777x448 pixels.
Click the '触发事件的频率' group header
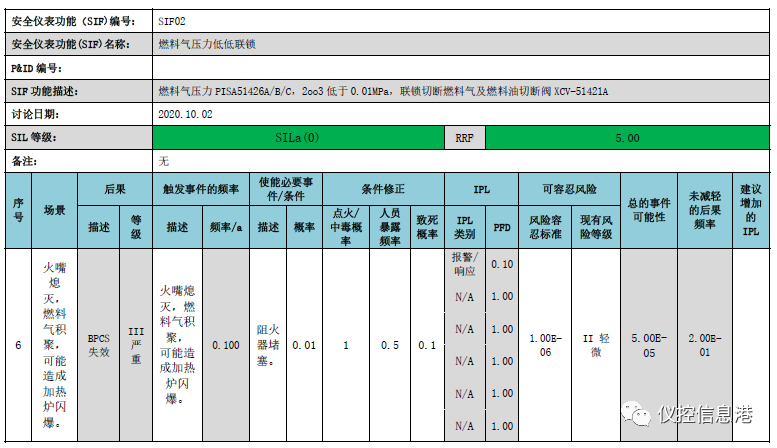201,189
